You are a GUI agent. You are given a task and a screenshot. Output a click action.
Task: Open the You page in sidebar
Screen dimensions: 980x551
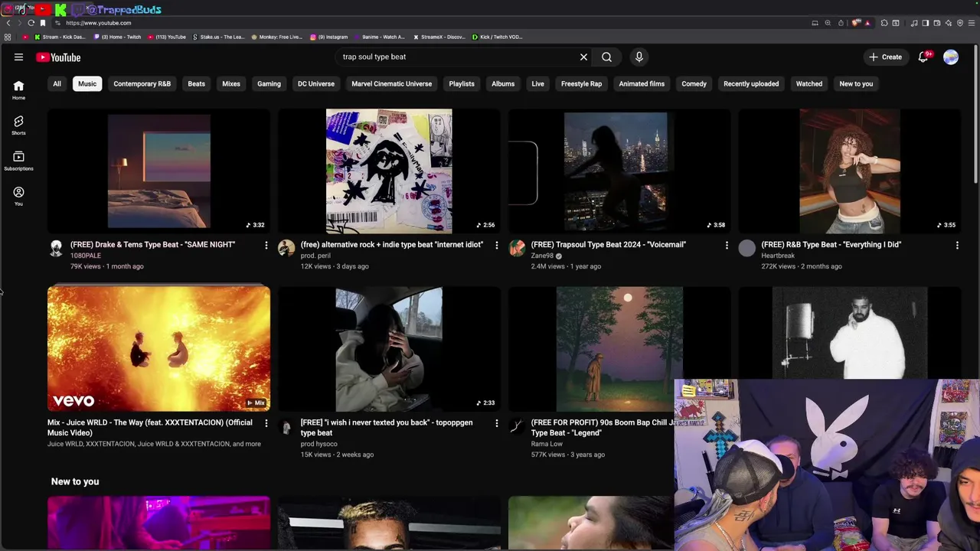(x=18, y=196)
